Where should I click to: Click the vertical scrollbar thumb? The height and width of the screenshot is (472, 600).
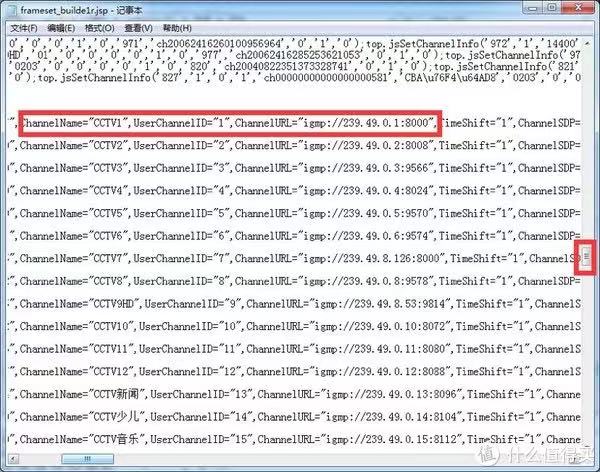click(x=586, y=257)
